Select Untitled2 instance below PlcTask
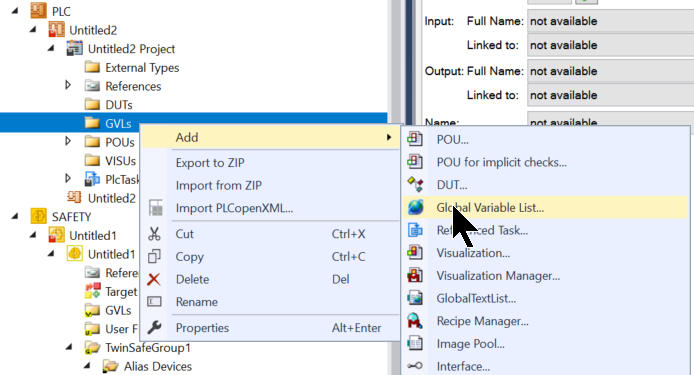694x375 pixels. pyautogui.click(x=112, y=198)
